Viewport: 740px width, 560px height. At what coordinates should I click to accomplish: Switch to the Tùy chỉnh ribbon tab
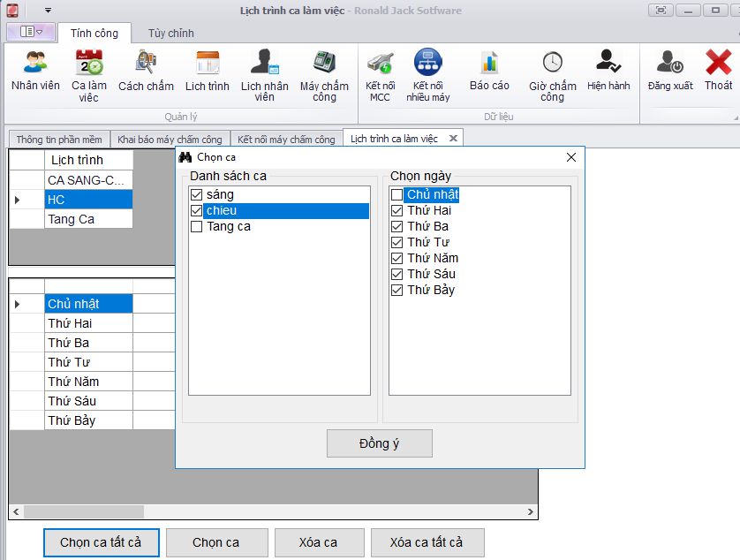[170, 33]
